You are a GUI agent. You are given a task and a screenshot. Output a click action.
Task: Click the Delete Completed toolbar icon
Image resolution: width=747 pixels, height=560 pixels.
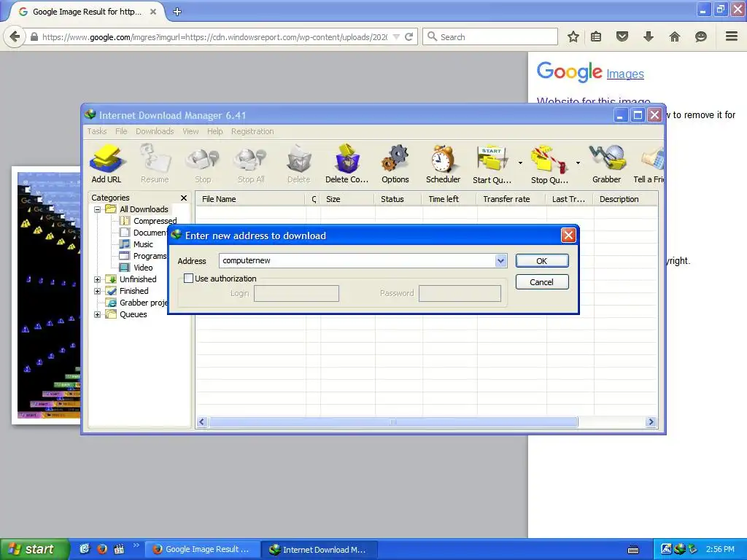coord(347,164)
